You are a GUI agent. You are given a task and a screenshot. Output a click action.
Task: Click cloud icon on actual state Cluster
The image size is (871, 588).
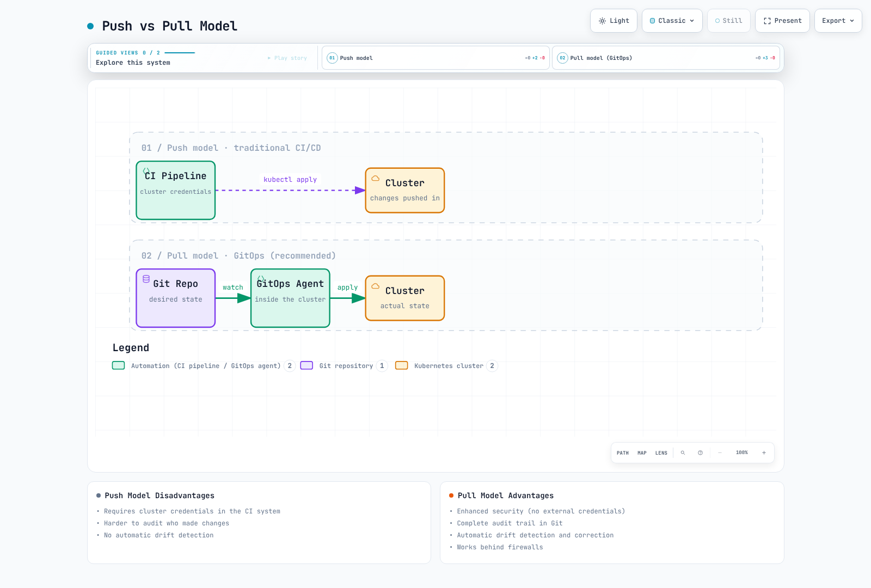[x=376, y=286]
